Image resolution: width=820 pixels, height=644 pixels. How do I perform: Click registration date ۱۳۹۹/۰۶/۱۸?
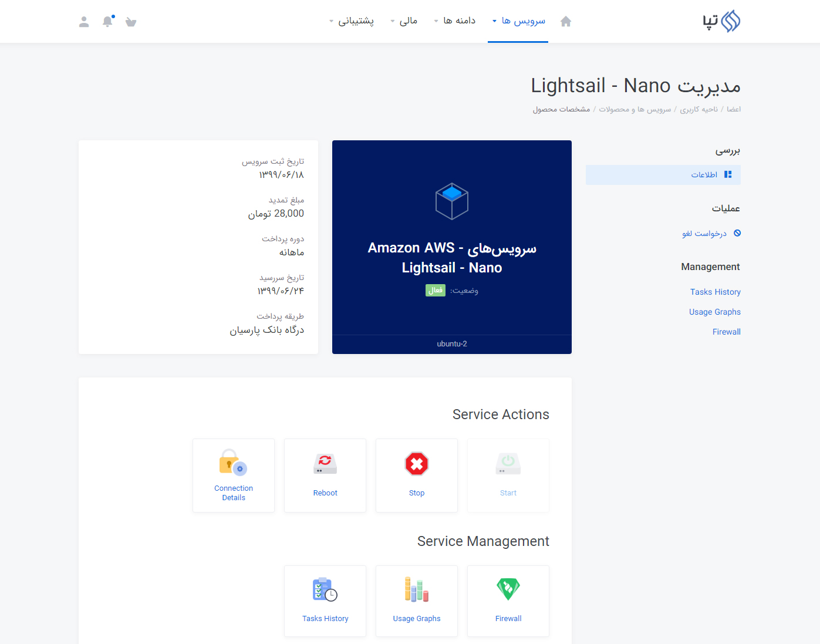282,175
